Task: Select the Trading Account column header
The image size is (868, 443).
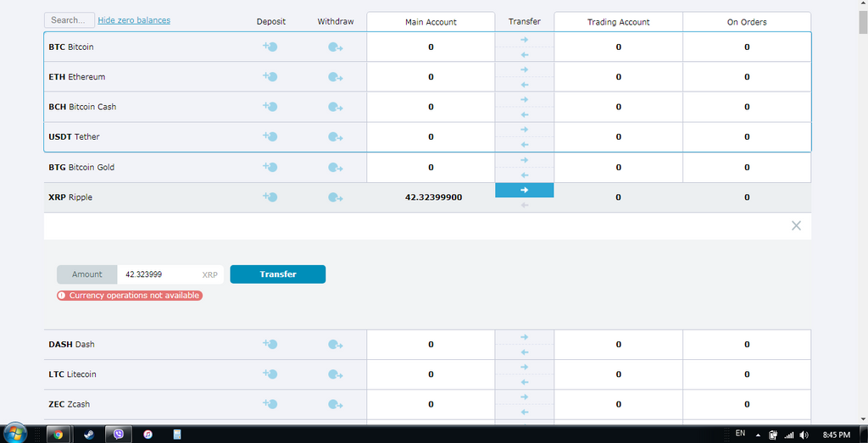Action: [x=618, y=22]
